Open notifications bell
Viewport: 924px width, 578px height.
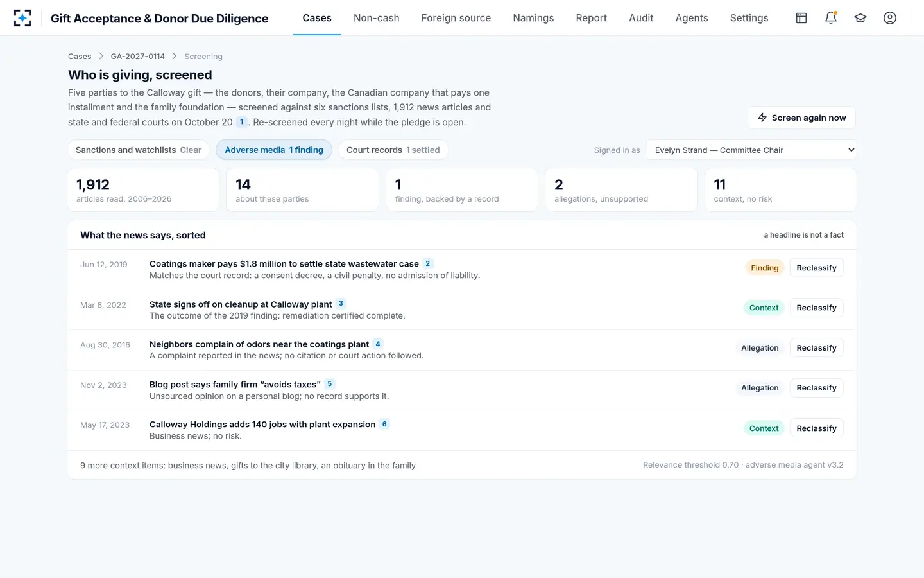831,18
